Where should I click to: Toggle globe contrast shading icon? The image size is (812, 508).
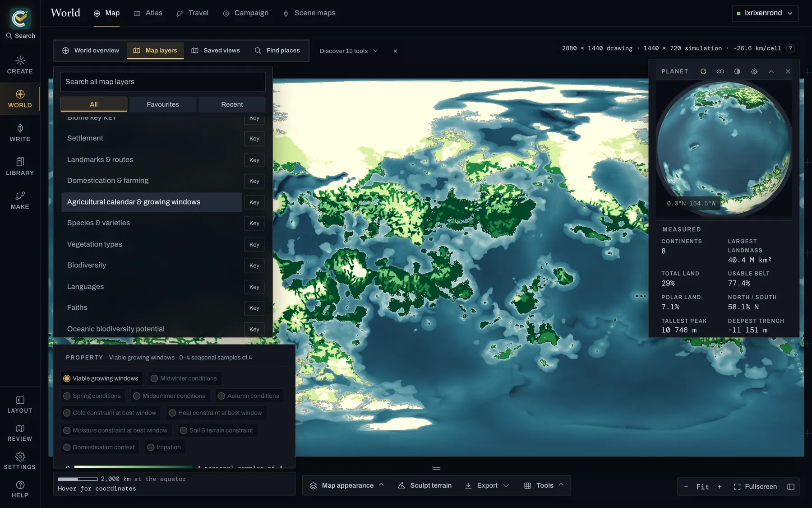tap(737, 71)
